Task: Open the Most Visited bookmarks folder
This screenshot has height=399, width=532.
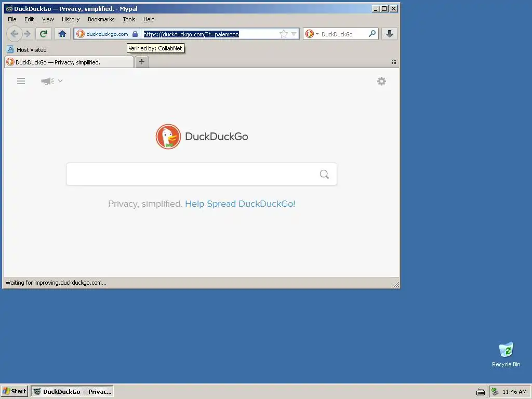Action: (x=27, y=49)
